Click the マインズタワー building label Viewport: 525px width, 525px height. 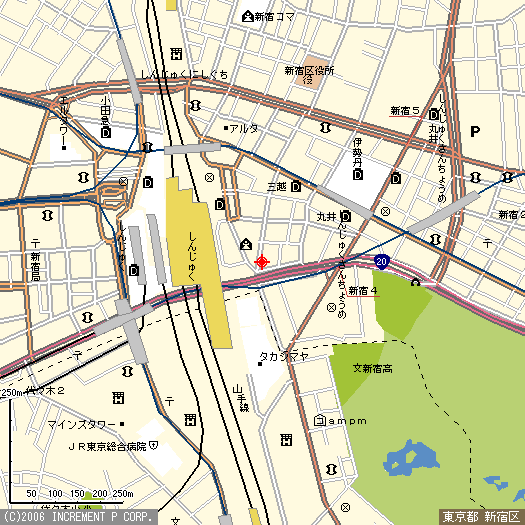tap(82, 425)
